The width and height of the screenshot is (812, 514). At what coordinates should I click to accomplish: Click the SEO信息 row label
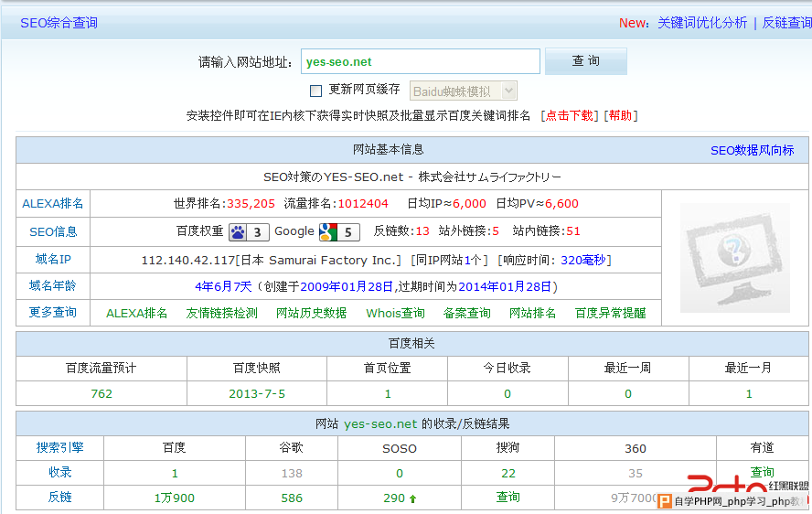(x=53, y=231)
